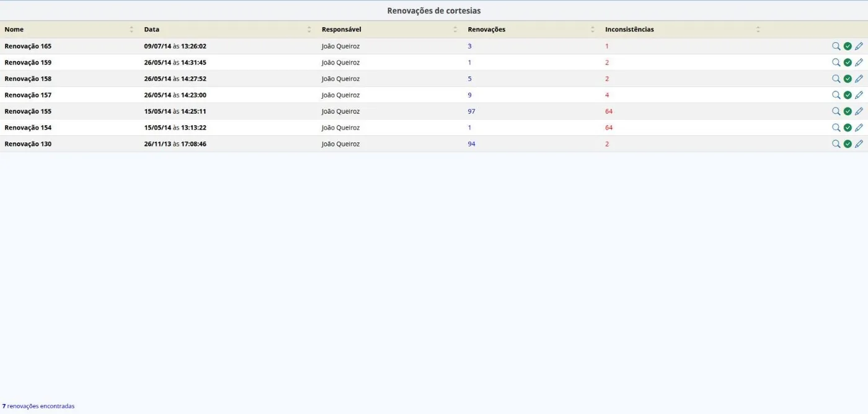This screenshot has width=868, height=414.
Task: Select green check on Renovação 158 row
Action: 848,79
